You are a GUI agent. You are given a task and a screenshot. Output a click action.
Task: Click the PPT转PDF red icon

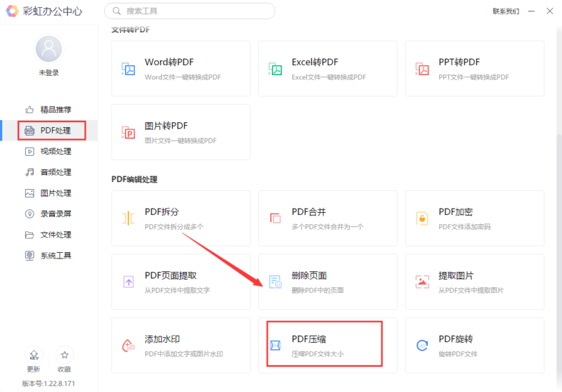click(x=422, y=69)
